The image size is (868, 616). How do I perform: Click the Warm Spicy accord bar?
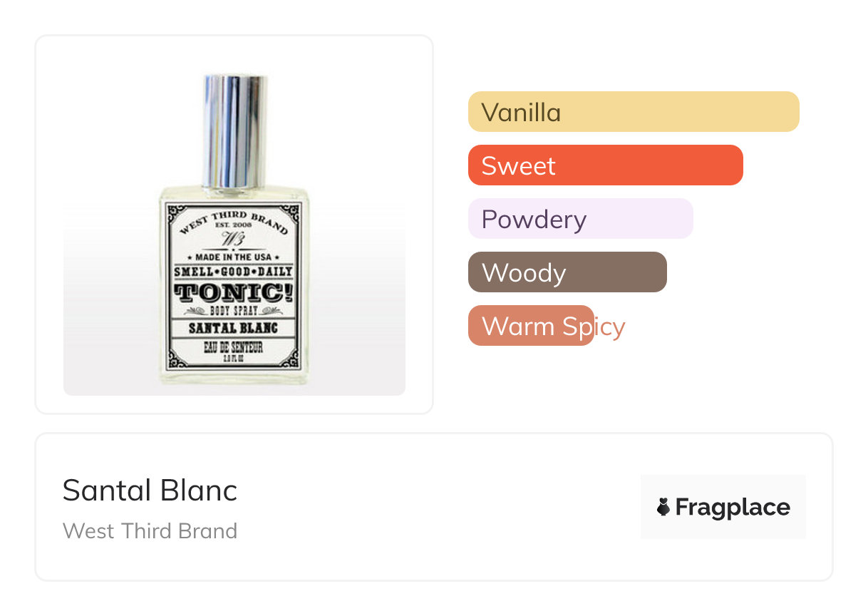pyautogui.click(x=530, y=326)
